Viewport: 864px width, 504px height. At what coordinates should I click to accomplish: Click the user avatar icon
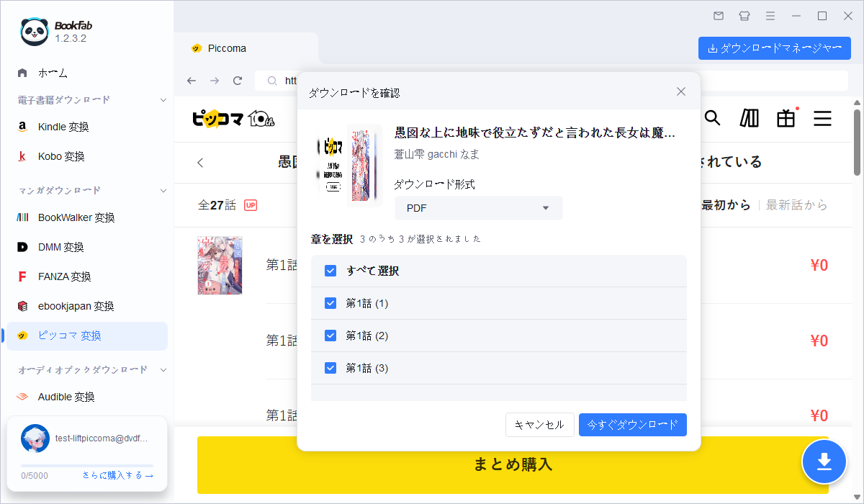pos(35,438)
